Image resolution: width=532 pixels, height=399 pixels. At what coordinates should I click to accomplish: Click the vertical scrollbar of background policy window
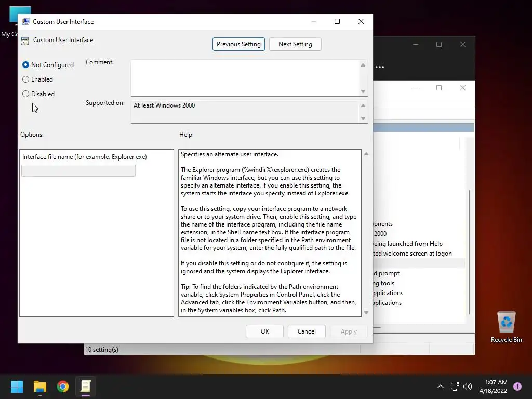point(470,252)
